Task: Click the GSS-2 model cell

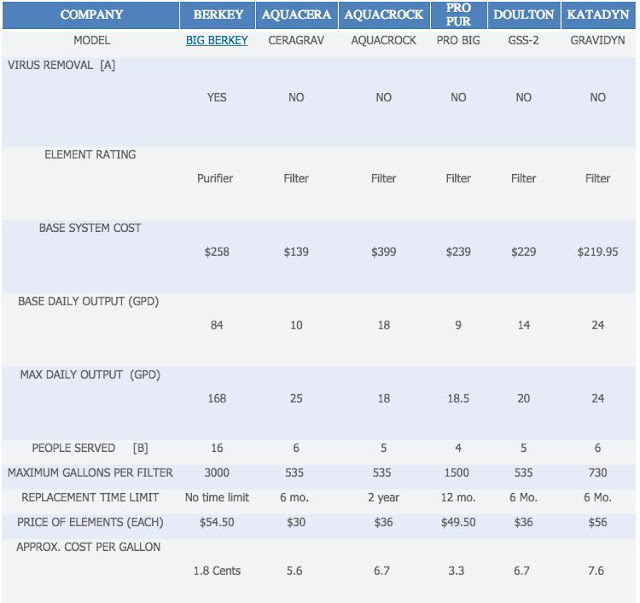Action: click(x=524, y=40)
